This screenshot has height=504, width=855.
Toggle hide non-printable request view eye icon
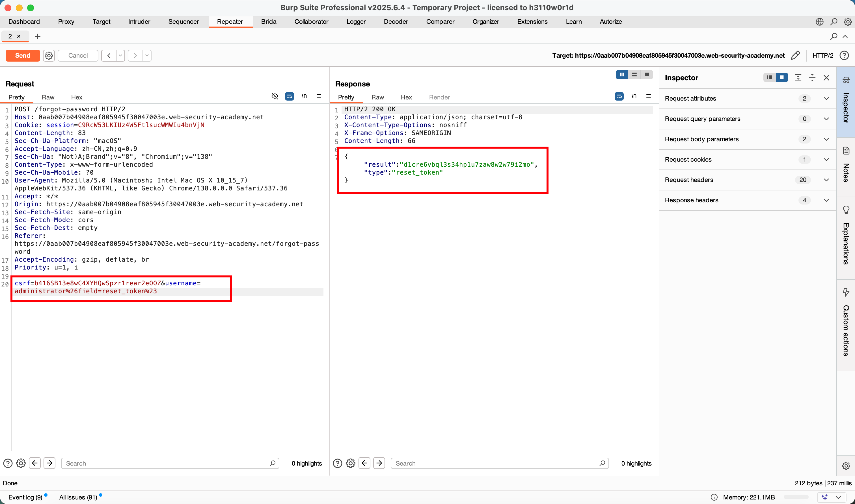point(275,96)
